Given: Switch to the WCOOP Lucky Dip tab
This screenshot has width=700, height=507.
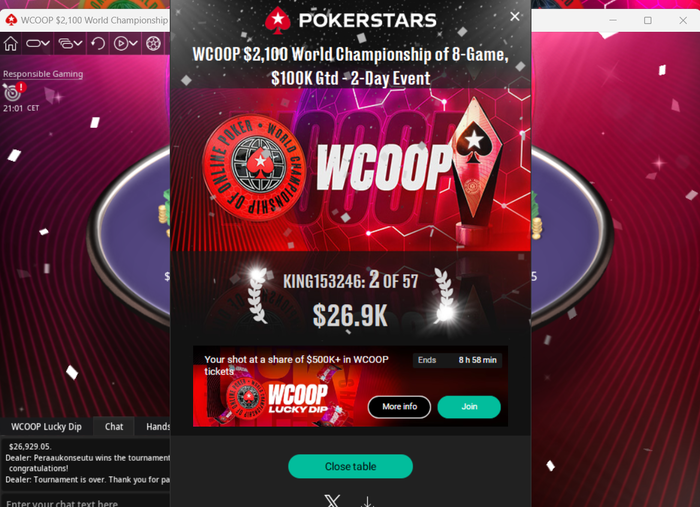Looking at the screenshot, I should (x=46, y=427).
